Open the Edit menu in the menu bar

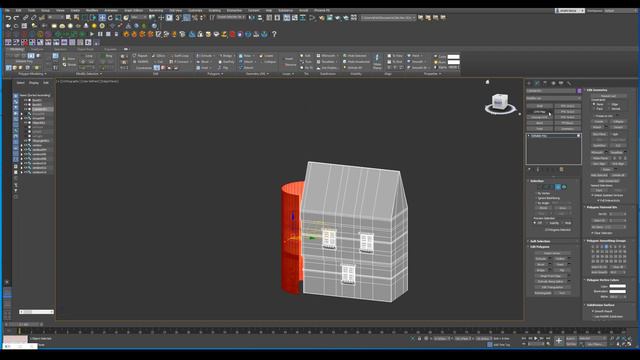coord(18,10)
